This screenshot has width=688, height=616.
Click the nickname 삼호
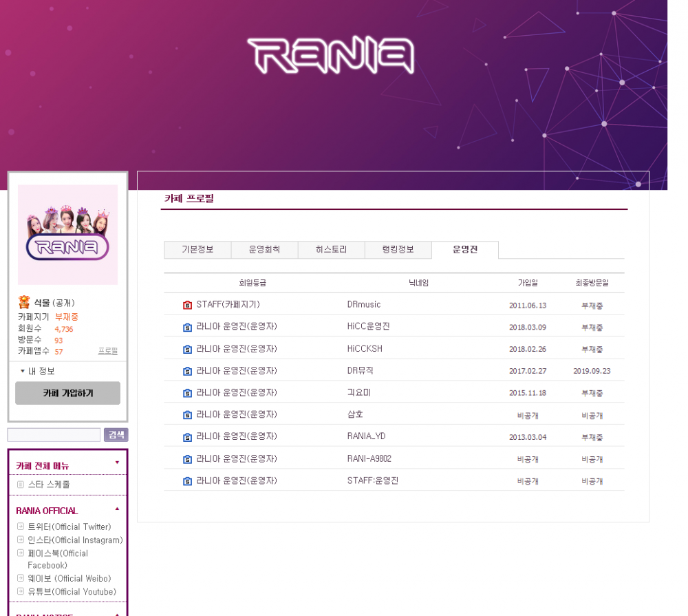pyautogui.click(x=355, y=414)
